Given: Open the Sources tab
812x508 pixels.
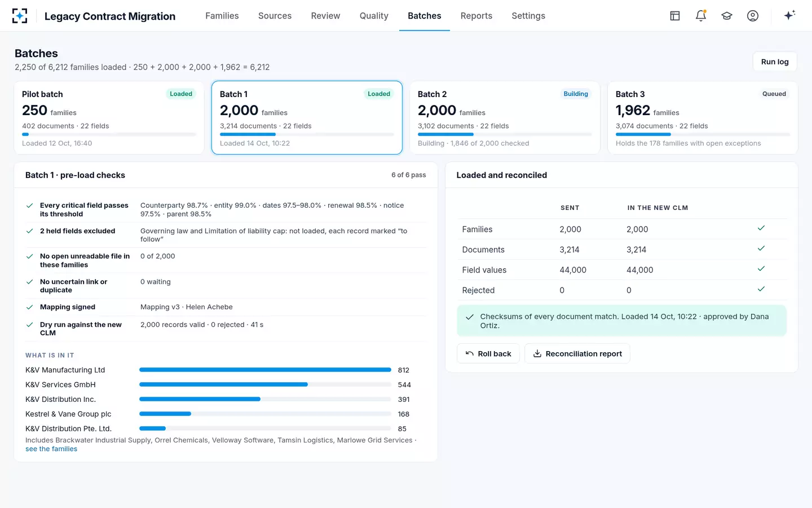Looking at the screenshot, I should click(x=275, y=16).
